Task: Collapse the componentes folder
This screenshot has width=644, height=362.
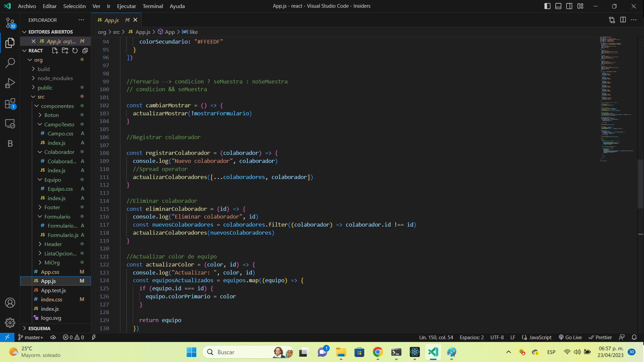Action: tap(55, 106)
